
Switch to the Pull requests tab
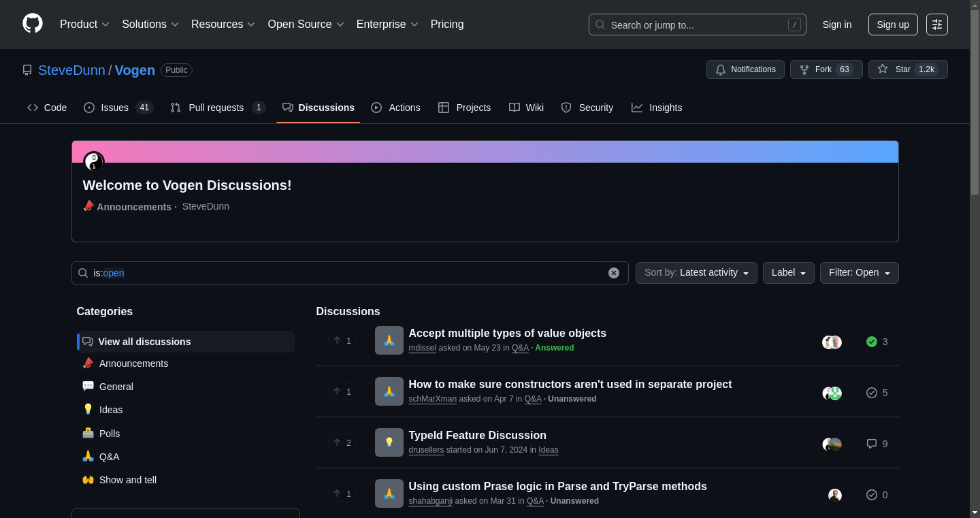tap(218, 108)
